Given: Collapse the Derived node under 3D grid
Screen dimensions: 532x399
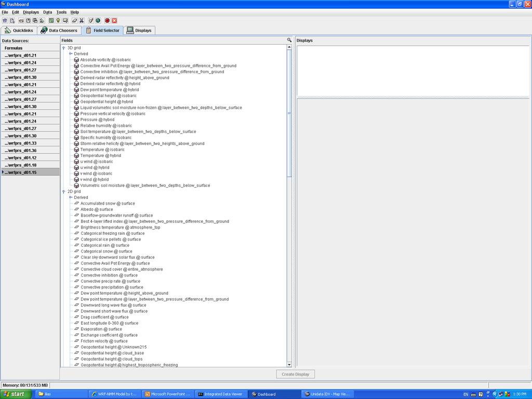Looking at the screenshot, I should [71, 54].
